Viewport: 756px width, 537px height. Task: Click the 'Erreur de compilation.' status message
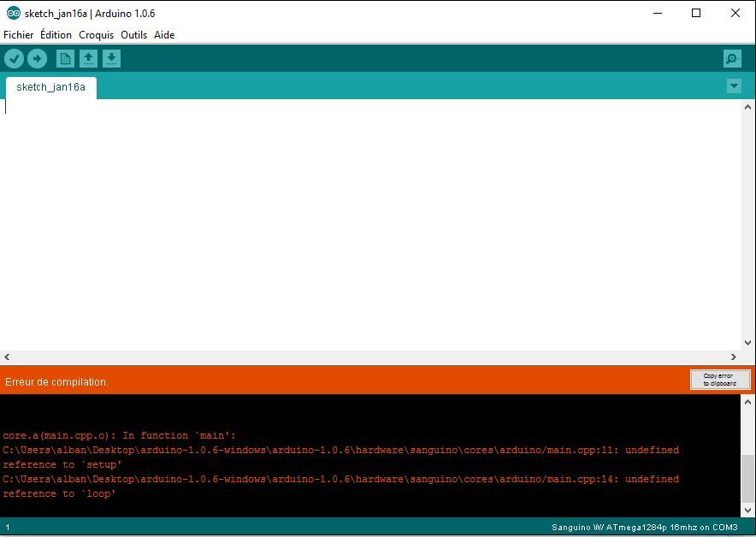pos(57,382)
